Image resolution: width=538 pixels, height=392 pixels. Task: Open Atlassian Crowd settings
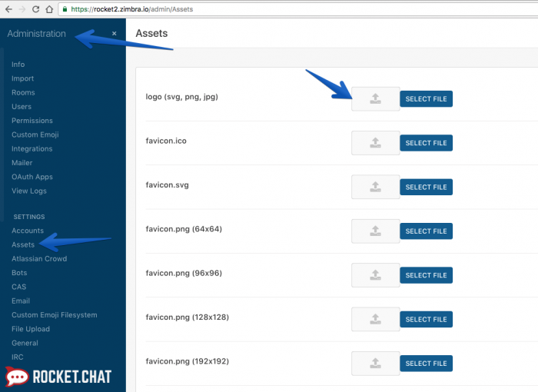coord(39,259)
